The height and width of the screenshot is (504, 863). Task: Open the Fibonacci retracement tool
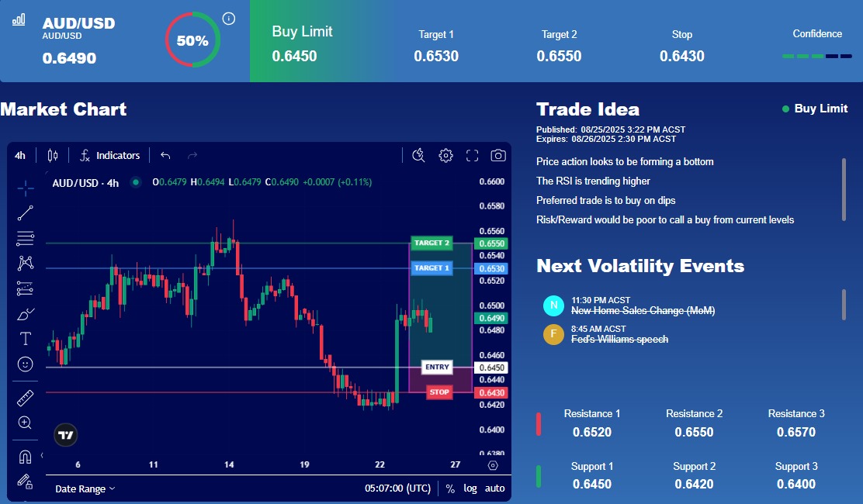coord(26,238)
